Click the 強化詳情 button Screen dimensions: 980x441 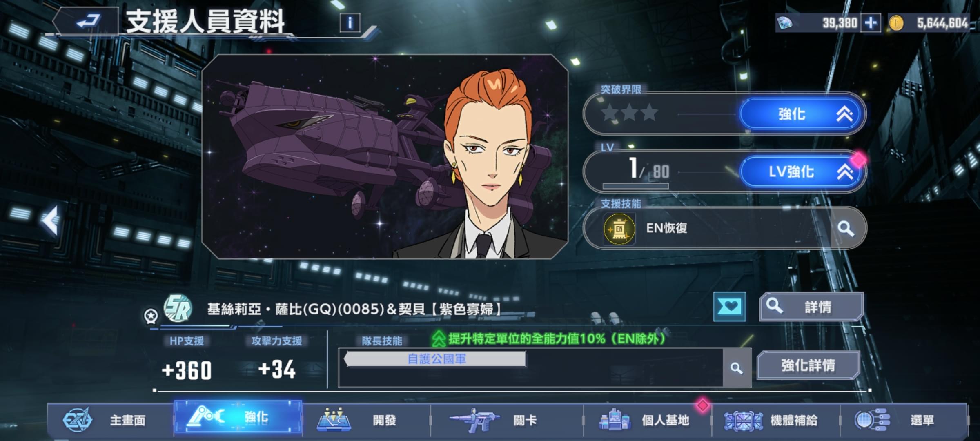click(x=808, y=365)
